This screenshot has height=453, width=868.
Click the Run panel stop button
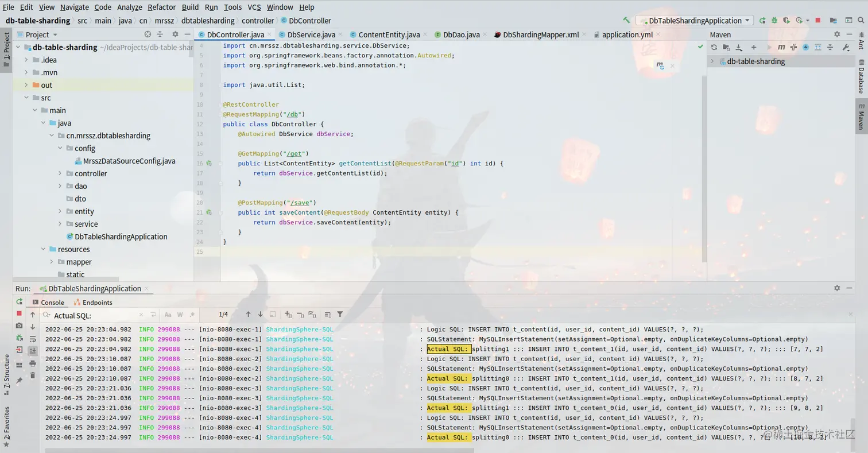click(x=19, y=313)
